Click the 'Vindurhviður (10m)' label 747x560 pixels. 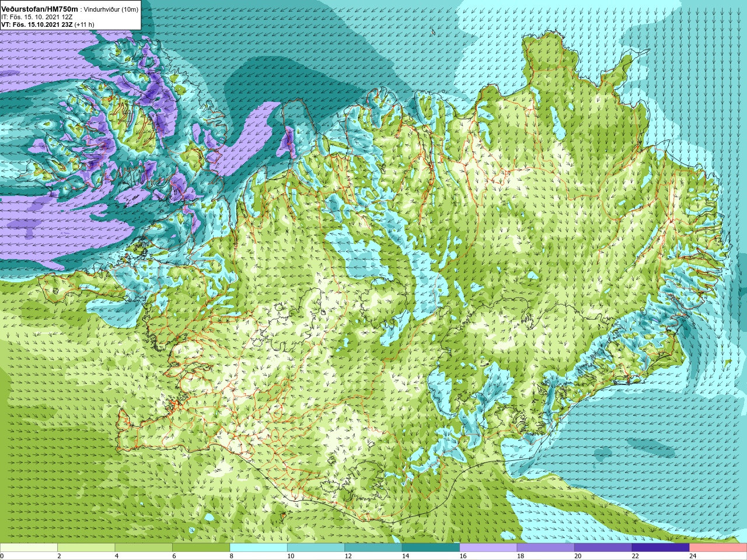pos(111,10)
